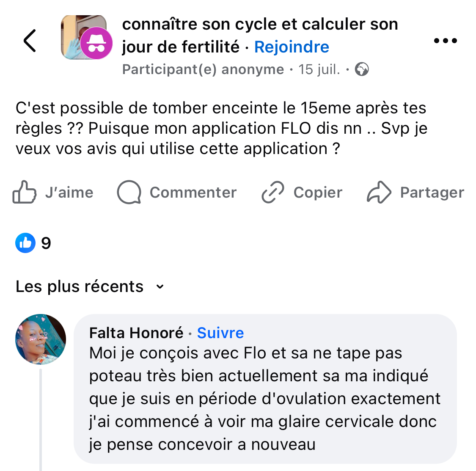
Task: Tap Falta Honoré's comment bubble text
Action: [x=265, y=399]
